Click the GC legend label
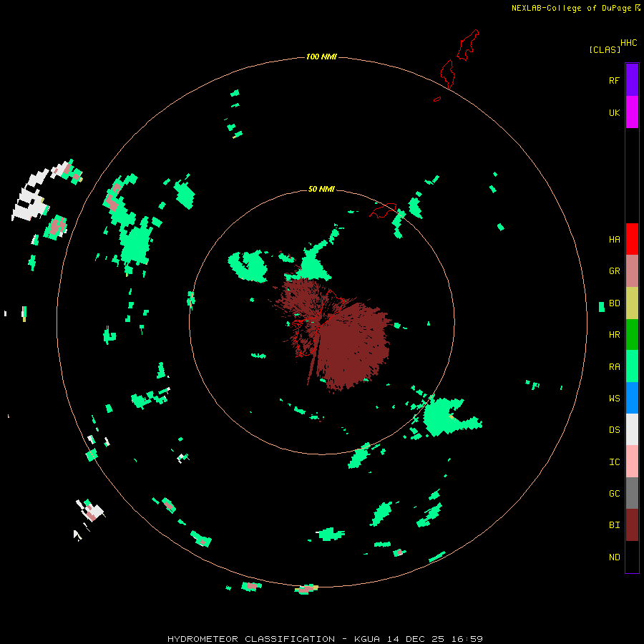 click(x=614, y=493)
